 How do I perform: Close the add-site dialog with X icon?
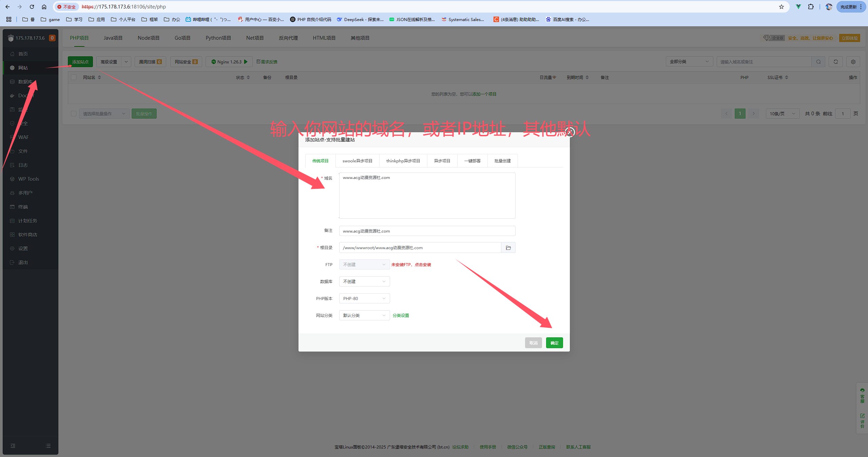pyautogui.click(x=570, y=132)
